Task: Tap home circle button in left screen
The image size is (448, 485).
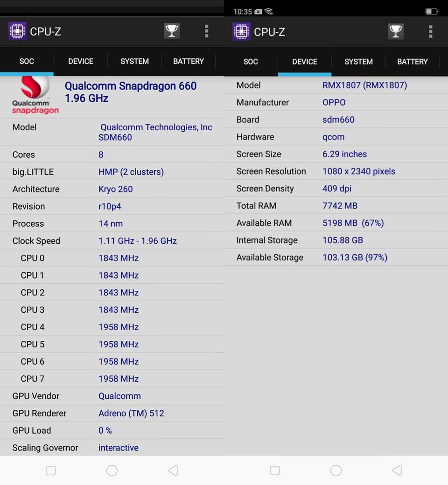Action: 112,471
